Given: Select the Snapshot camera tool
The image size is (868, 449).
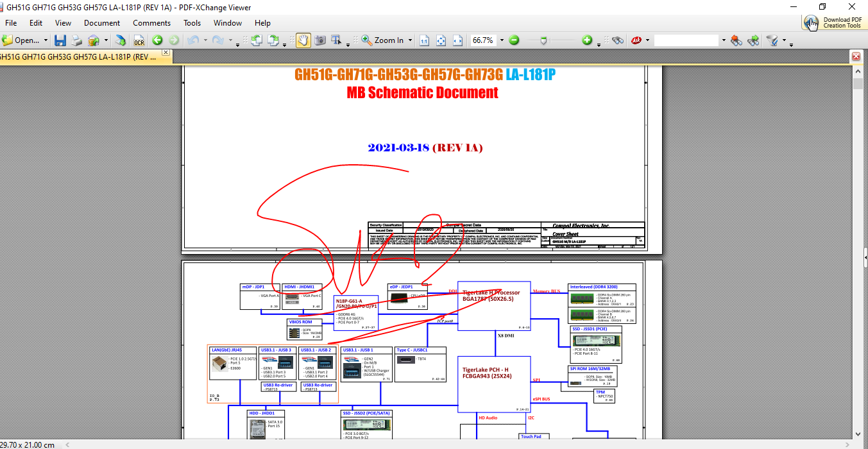Looking at the screenshot, I should (319, 40).
